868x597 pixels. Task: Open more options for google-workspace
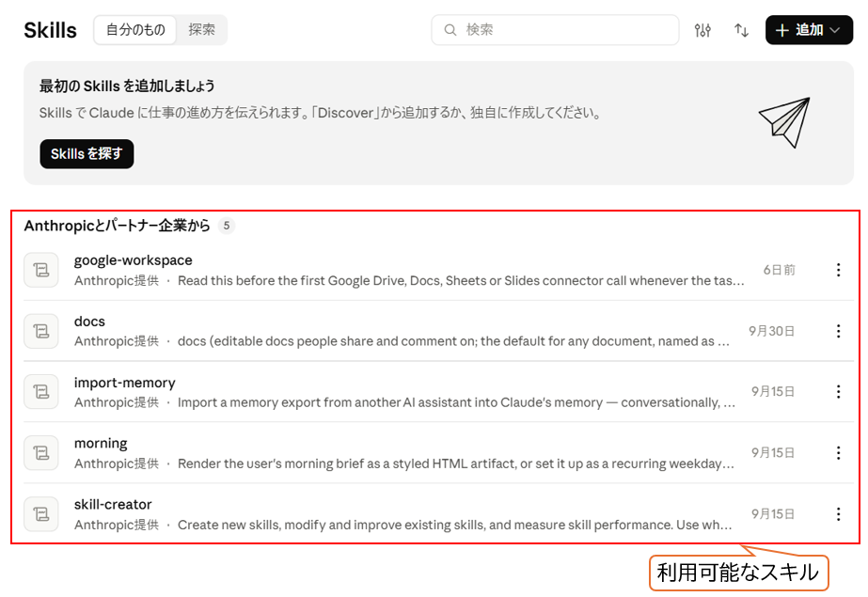coord(838,270)
